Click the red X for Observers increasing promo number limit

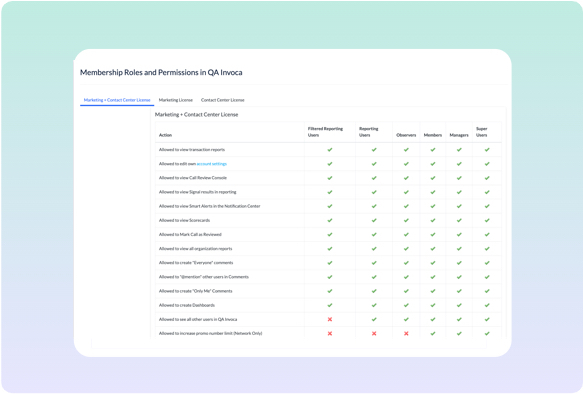[x=406, y=333]
